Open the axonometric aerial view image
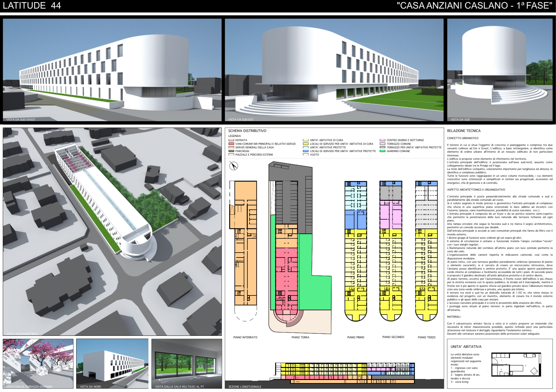Viewport: 556px width, 392px height. coord(112,232)
